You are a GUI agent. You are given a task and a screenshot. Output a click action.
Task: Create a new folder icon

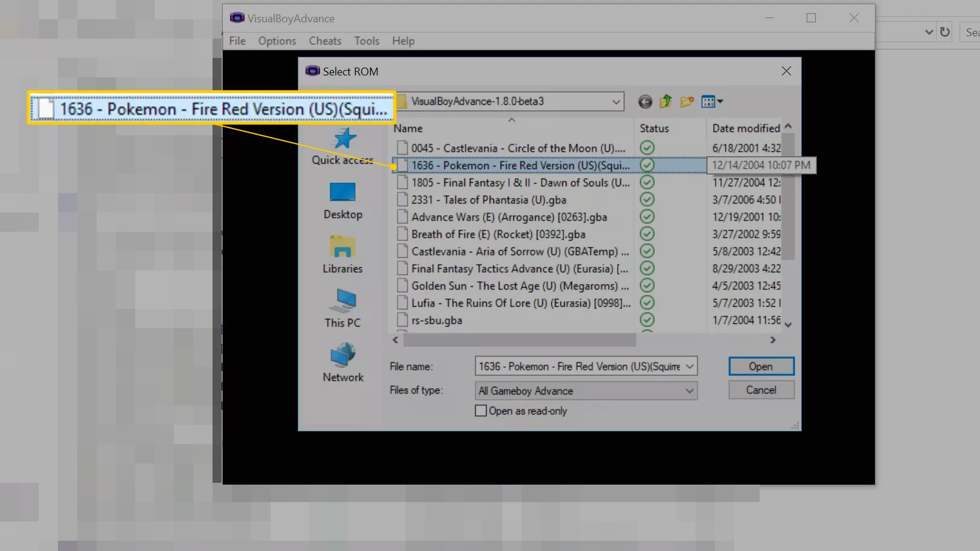pos(687,101)
